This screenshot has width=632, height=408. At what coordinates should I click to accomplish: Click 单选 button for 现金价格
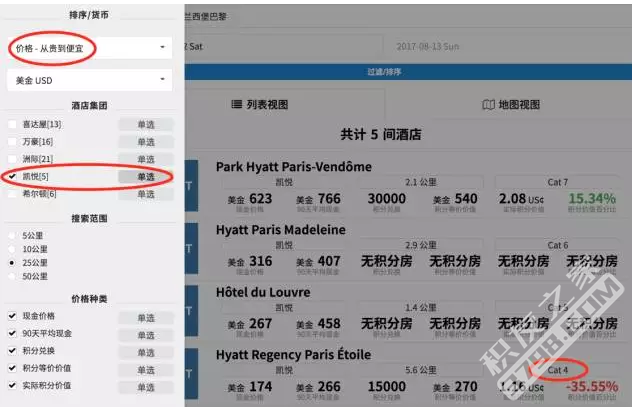(146, 318)
